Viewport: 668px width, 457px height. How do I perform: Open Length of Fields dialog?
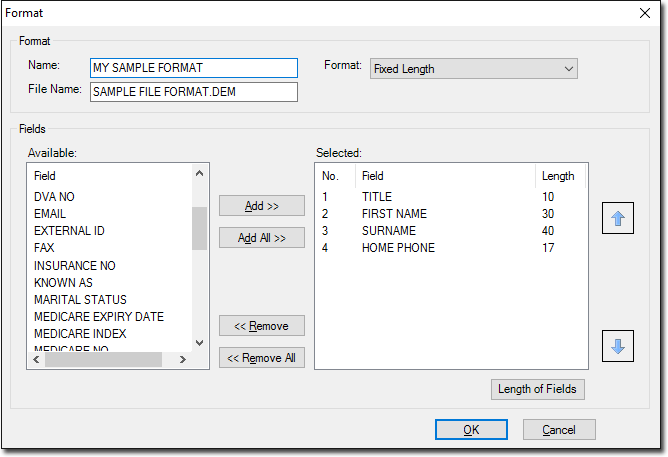[537, 389]
